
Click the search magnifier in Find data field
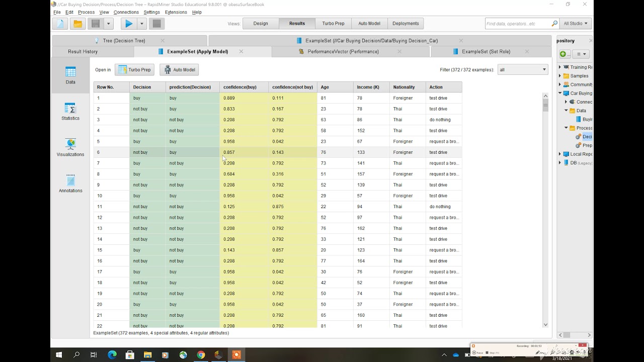point(554,24)
